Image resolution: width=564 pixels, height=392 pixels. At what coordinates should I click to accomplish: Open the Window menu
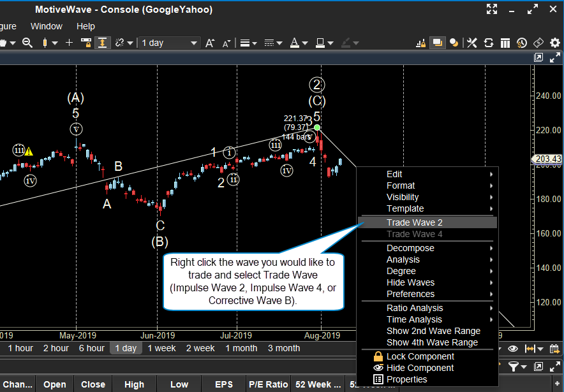coord(47,26)
